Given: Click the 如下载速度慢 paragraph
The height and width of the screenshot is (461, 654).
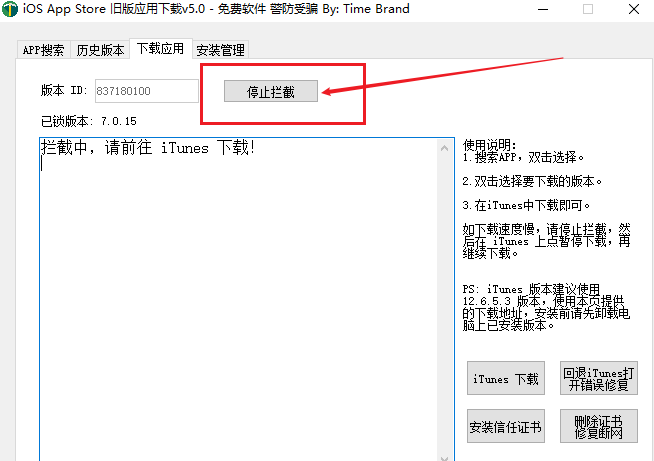Looking at the screenshot, I should pos(546,241).
